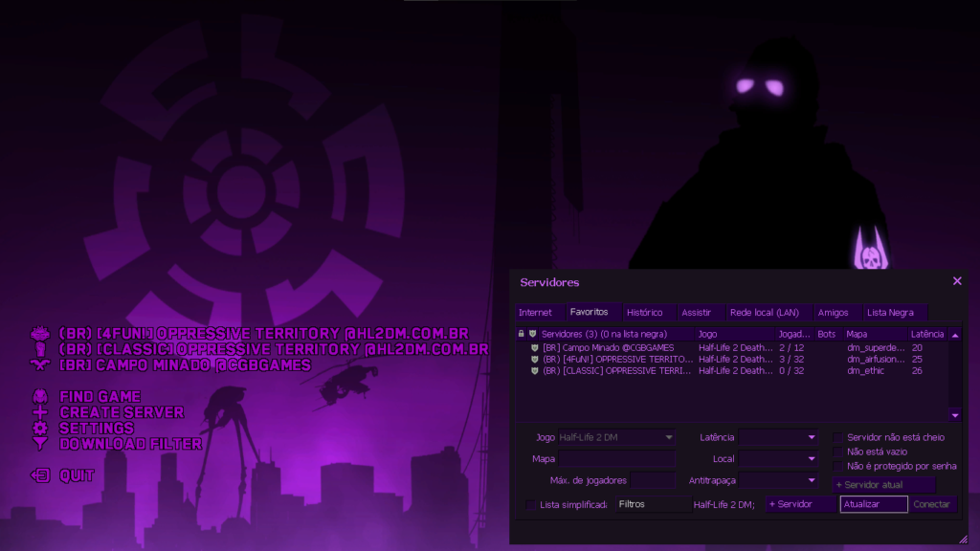Select '(BR) [CLASSIC] OPPRESSIVE TERRI...' server row

tap(731, 371)
